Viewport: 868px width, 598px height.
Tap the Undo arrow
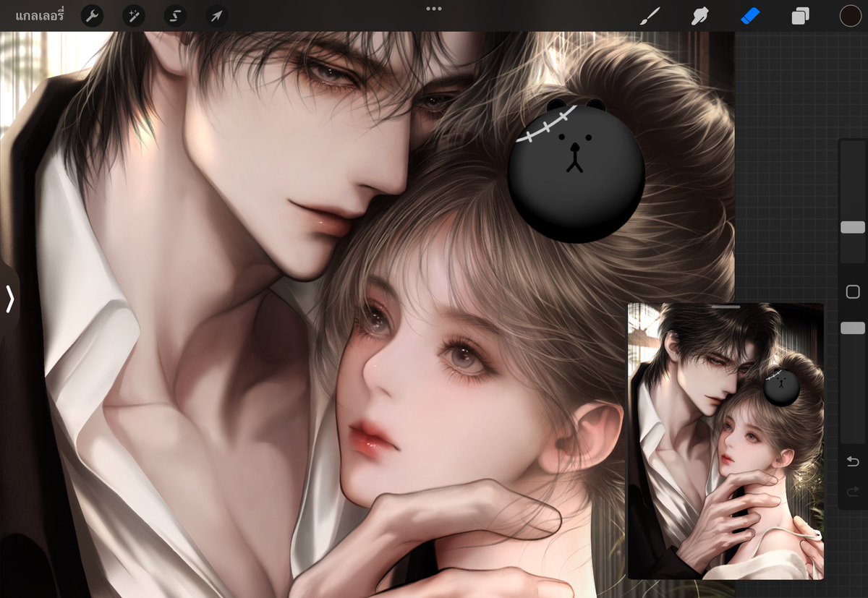pos(853,461)
